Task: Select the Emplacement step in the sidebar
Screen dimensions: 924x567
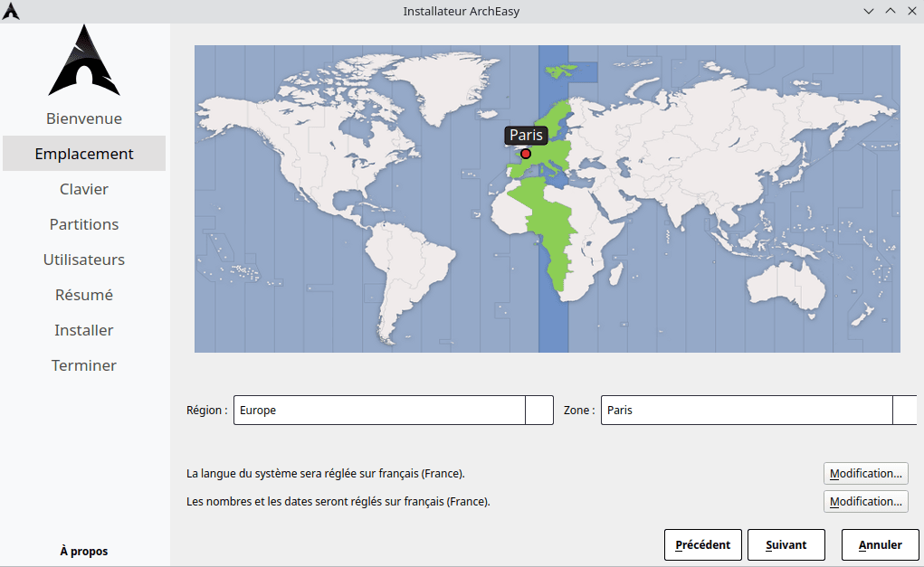Action: pos(84,154)
